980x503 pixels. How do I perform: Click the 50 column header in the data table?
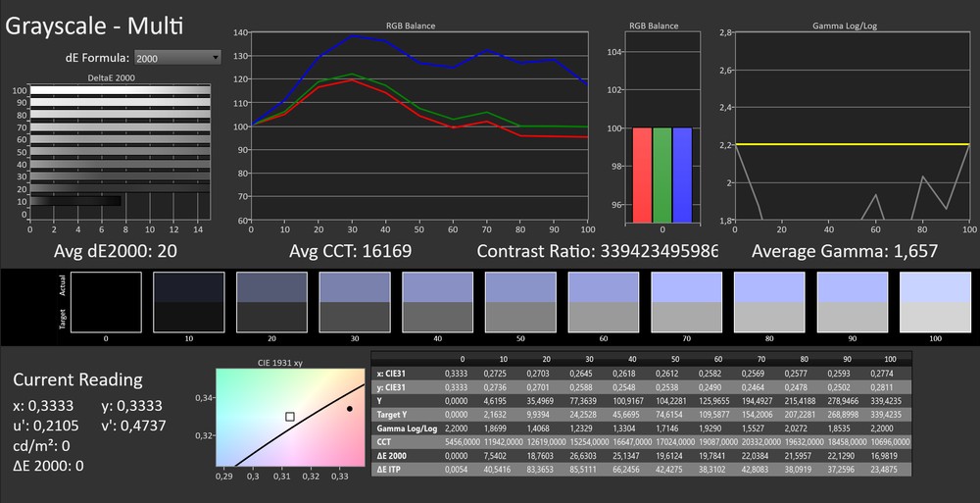(675, 359)
